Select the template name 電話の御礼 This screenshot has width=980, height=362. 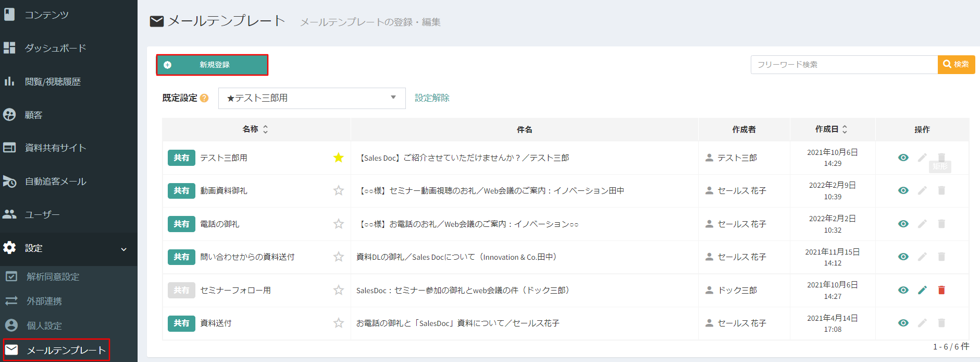(x=219, y=224)
